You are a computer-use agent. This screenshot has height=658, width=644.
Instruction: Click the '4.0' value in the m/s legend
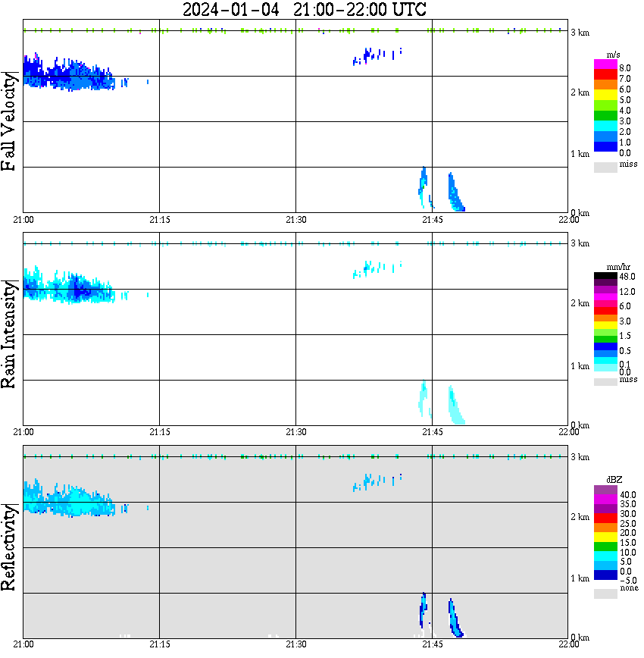625,111
